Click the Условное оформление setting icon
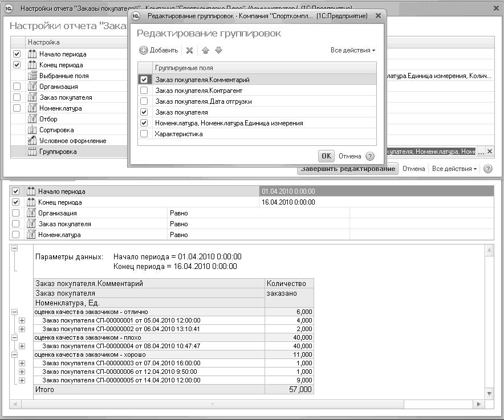This screenshot has height=420, width=504. (32, 141)
